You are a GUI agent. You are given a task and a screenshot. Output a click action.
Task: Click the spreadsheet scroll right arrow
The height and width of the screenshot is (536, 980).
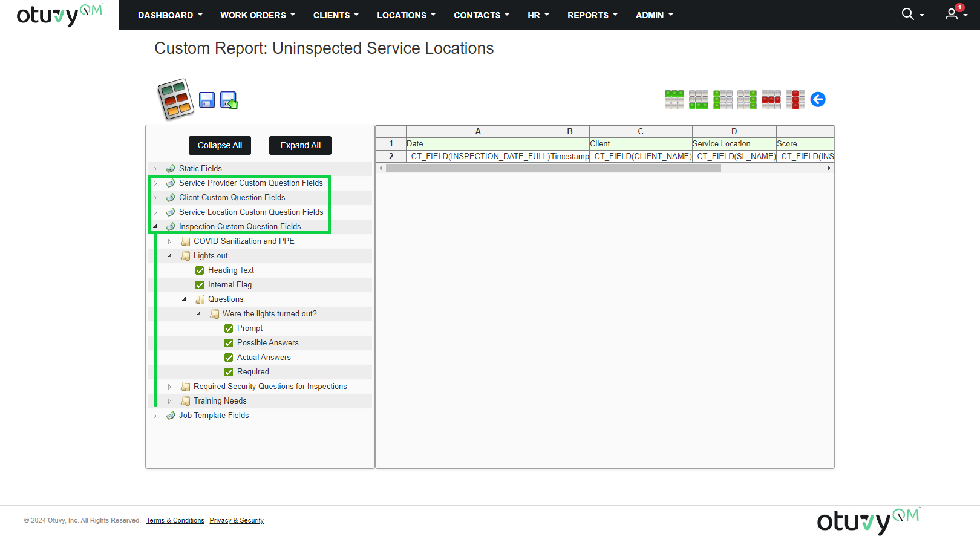pos(829,168)
